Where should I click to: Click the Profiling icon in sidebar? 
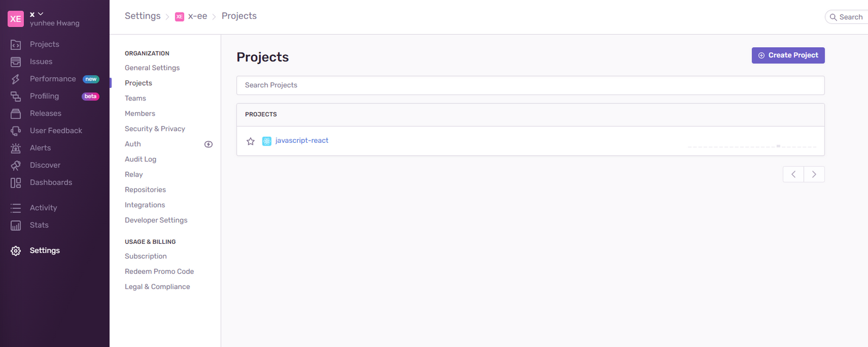click(16, 97)
